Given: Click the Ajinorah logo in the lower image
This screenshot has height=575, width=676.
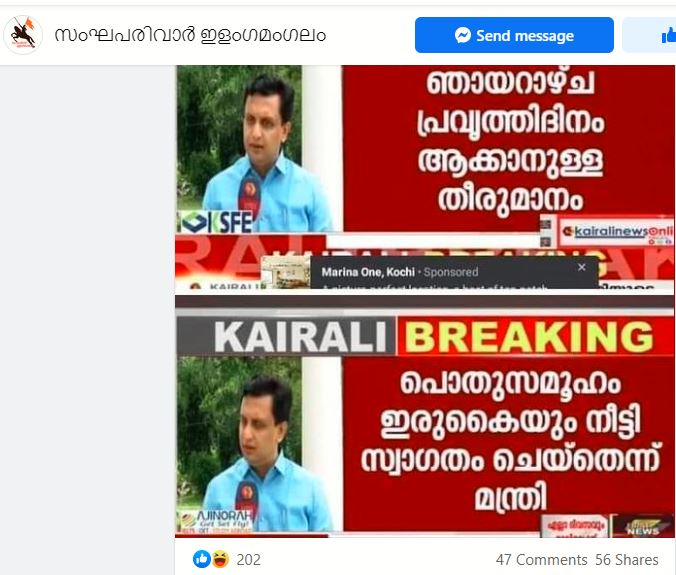Looking at the screenshot, I should (216, 522).
